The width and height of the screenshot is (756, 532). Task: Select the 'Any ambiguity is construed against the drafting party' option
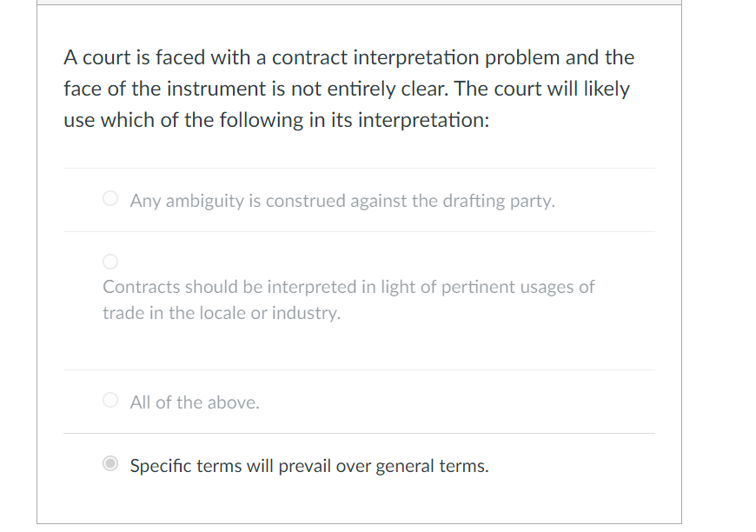[342, 200]
